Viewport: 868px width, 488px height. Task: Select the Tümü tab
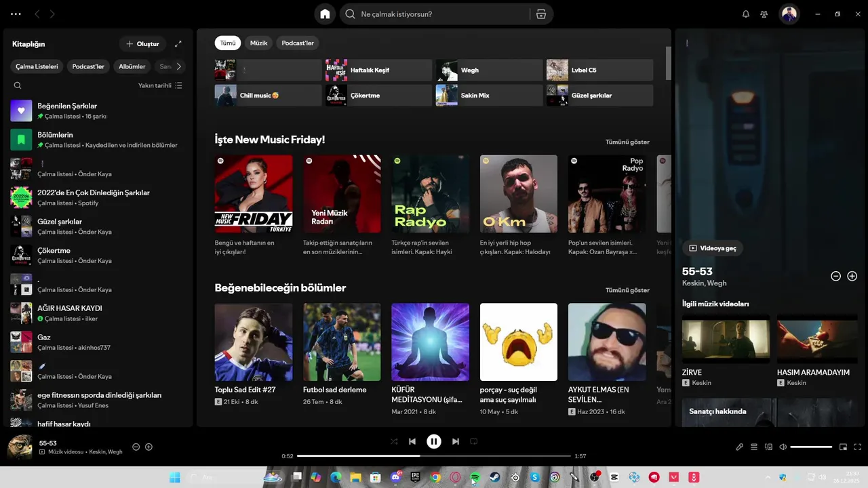pos(228,43)
